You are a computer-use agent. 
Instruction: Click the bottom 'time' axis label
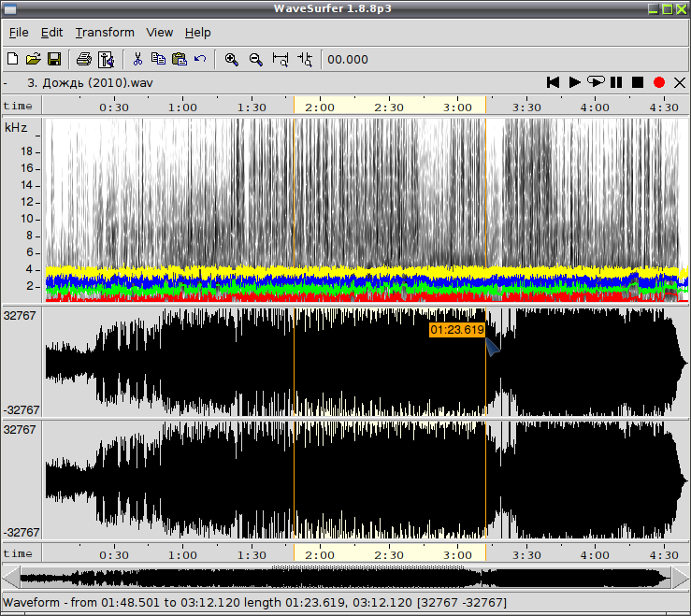[x=18, y=553]
